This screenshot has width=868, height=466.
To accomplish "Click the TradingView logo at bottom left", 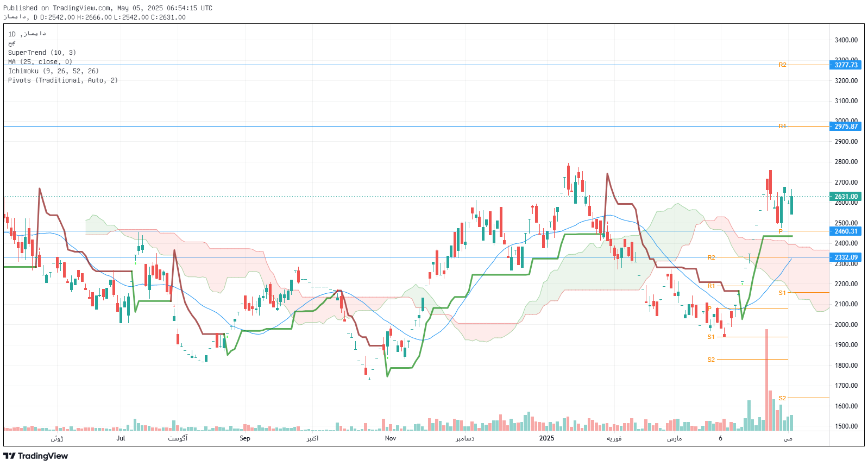I will pyautogui.click(x=36, y=456).
